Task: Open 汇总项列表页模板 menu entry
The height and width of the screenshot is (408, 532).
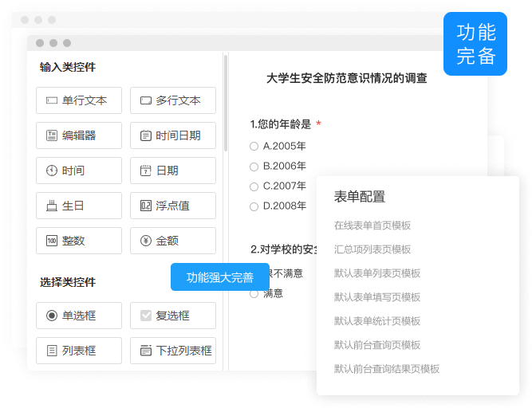Action: tap(372, 249)
